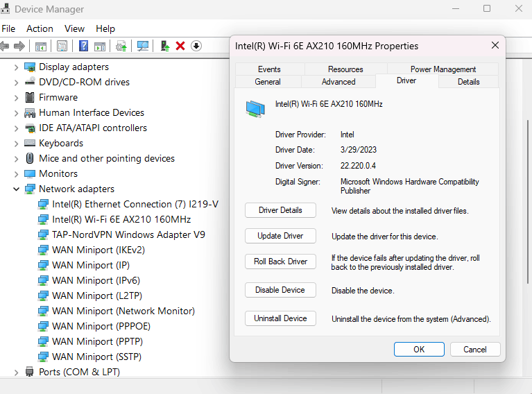Click the Firmware chip icon

tap(30, 97)
